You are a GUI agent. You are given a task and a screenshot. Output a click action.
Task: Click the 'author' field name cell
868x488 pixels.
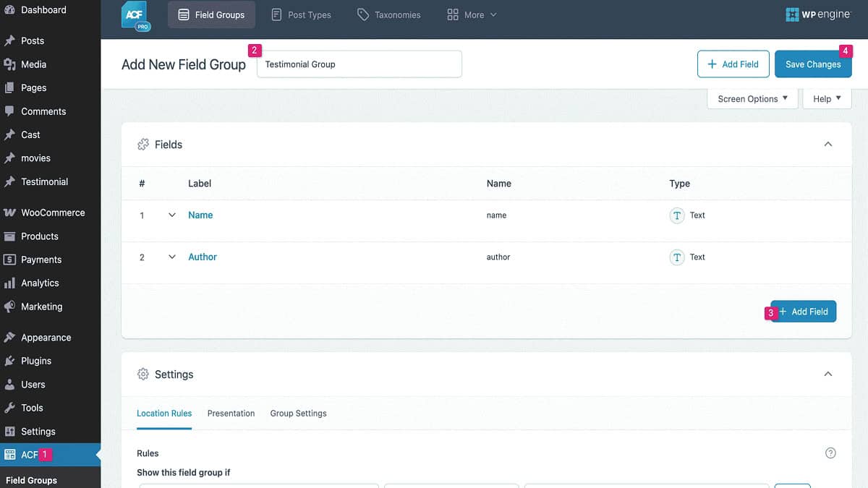click(x=498, y=257)
